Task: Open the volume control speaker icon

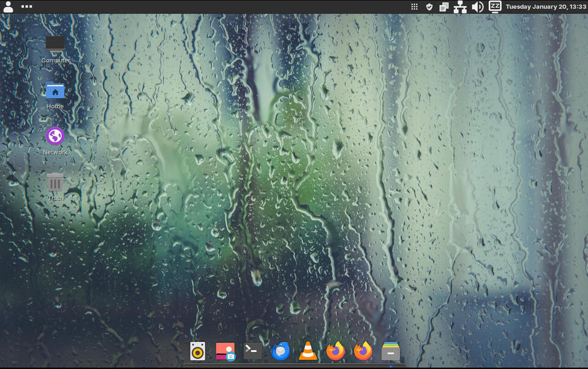Action: click(477, 7)
